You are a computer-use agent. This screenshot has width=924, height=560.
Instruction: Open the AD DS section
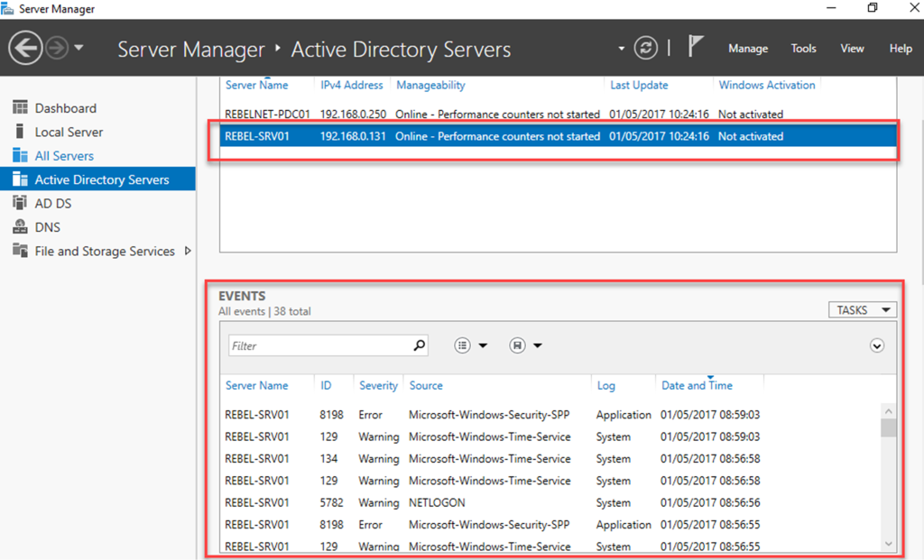(52, 203)
